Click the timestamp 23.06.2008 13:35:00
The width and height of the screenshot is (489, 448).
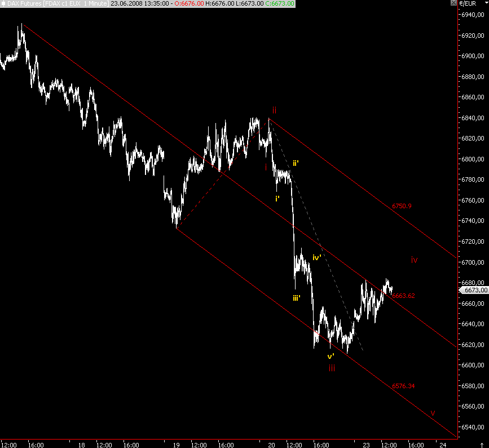coord(140,3)
